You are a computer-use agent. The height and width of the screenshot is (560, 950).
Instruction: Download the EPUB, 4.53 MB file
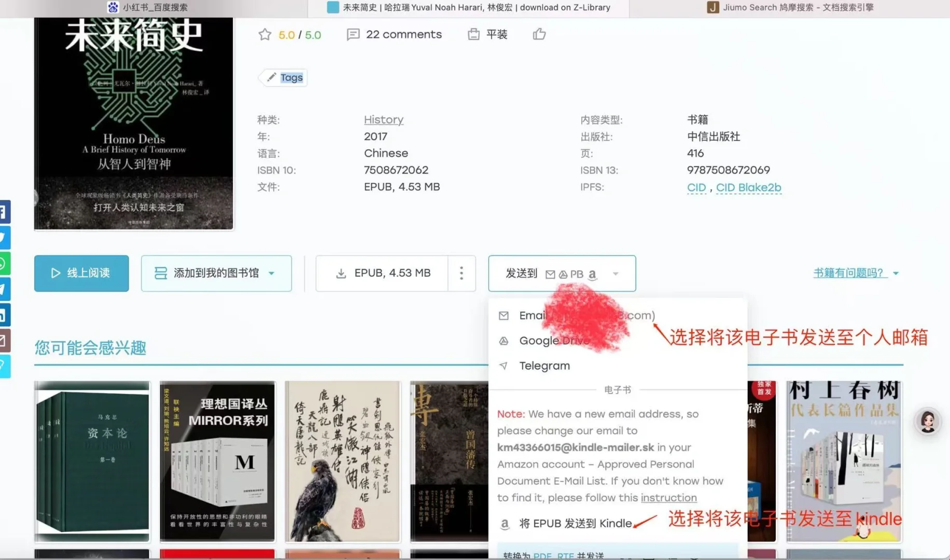point(382,273)
